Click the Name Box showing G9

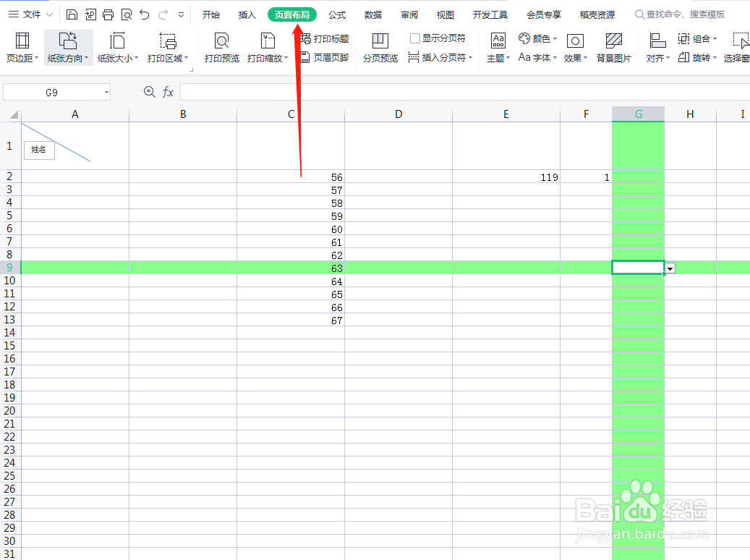click(x=51, y=93)
